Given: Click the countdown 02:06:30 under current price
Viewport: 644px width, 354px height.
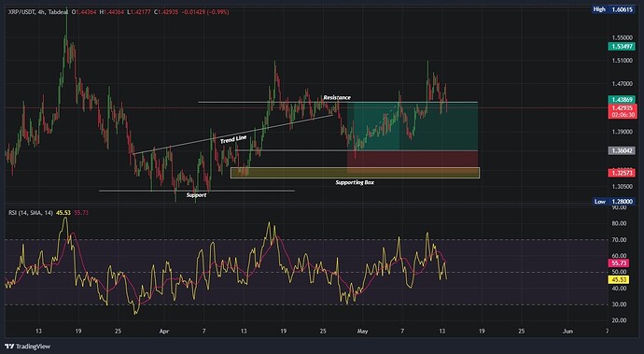Looking at the screenshot, I should (623, 115).
